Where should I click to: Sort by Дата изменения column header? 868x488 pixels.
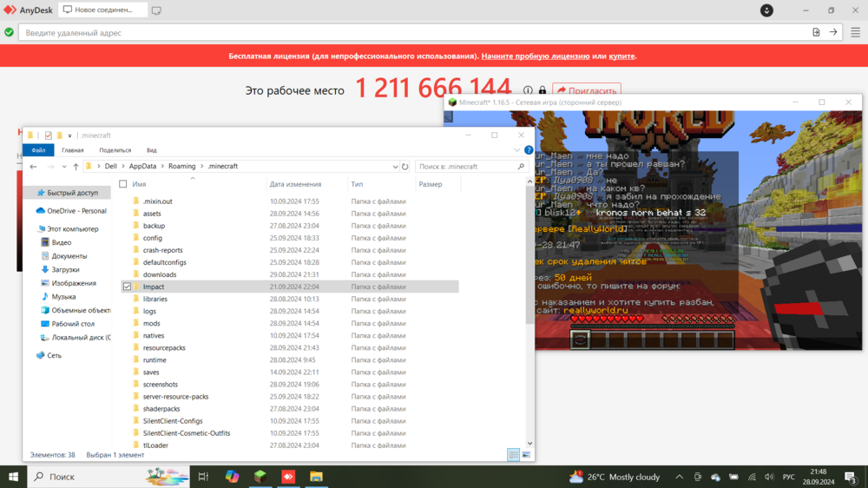click(296, 184)
